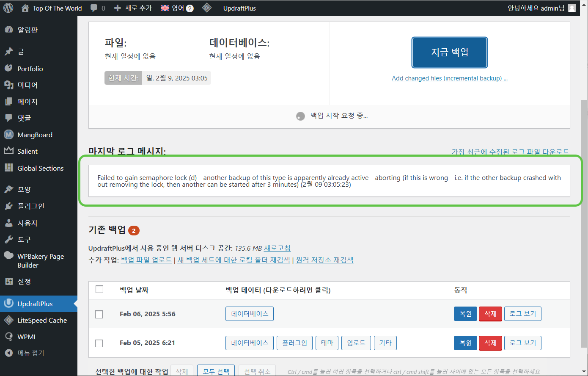Click the plus icon for 새로 추가

tap(118, 8)
